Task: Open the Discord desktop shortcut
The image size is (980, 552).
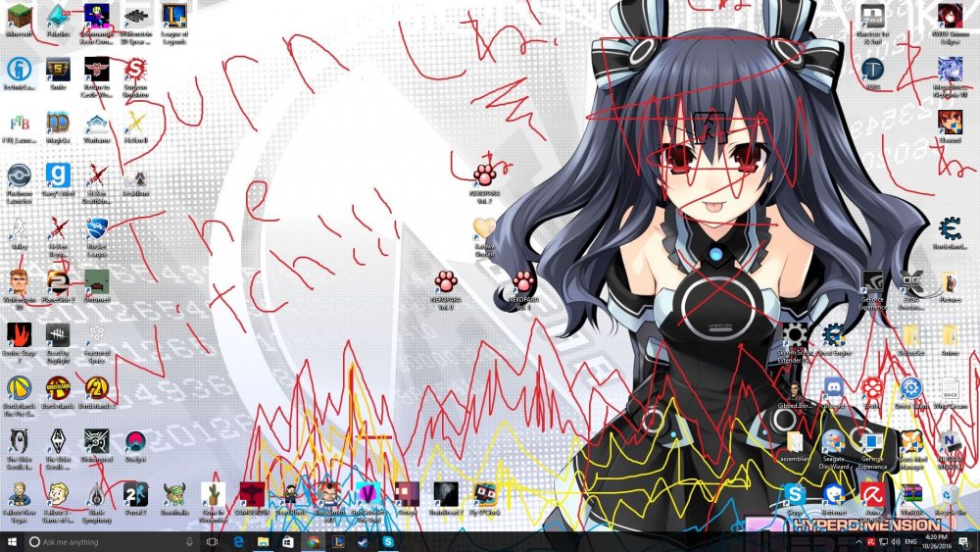Action: [834, 388]
